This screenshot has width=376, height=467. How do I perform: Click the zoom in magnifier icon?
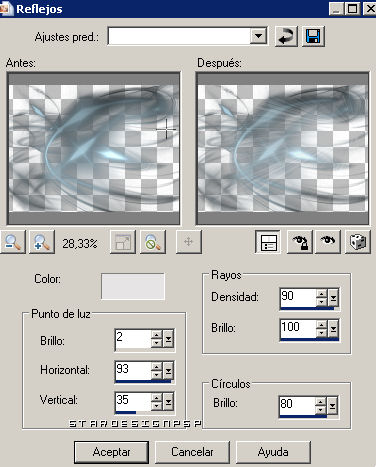(42, 242)
